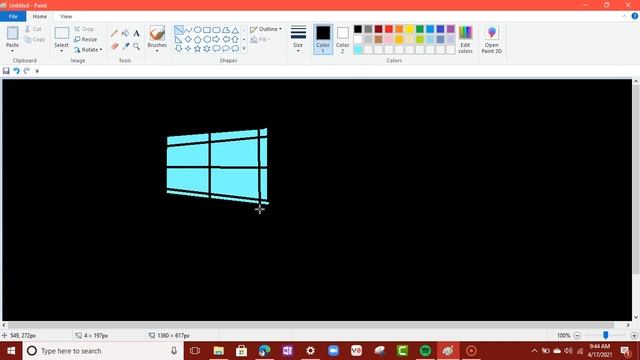640x360 pixels.
Task: Undo the last action
Action: [16, 71]
